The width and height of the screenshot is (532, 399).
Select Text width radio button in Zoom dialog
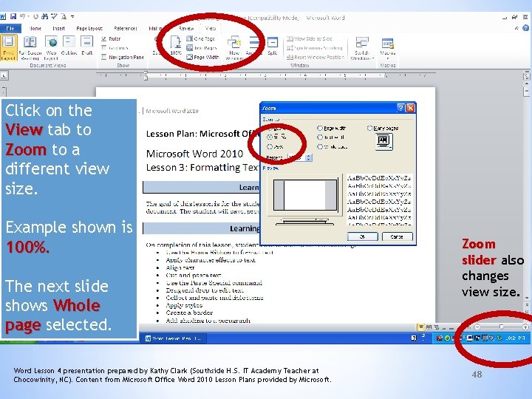click(320, 137)
